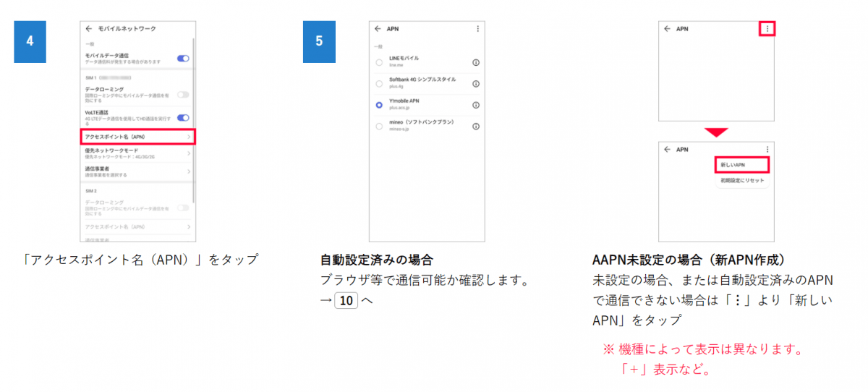Open info icon for Softbank 4G シンプルスタイル

(476, 83)
